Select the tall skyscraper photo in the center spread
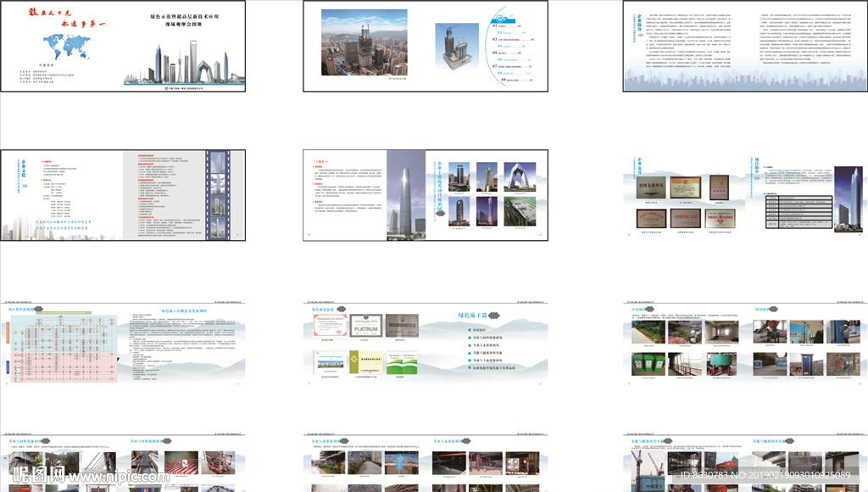The height and width of the screenshot is (492, 868). coord(406,195)
